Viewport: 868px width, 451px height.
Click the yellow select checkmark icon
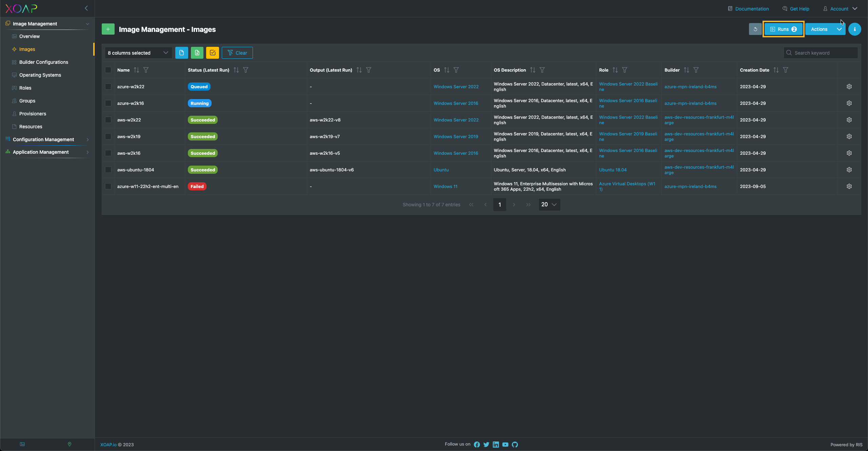[x=213, y=53]
